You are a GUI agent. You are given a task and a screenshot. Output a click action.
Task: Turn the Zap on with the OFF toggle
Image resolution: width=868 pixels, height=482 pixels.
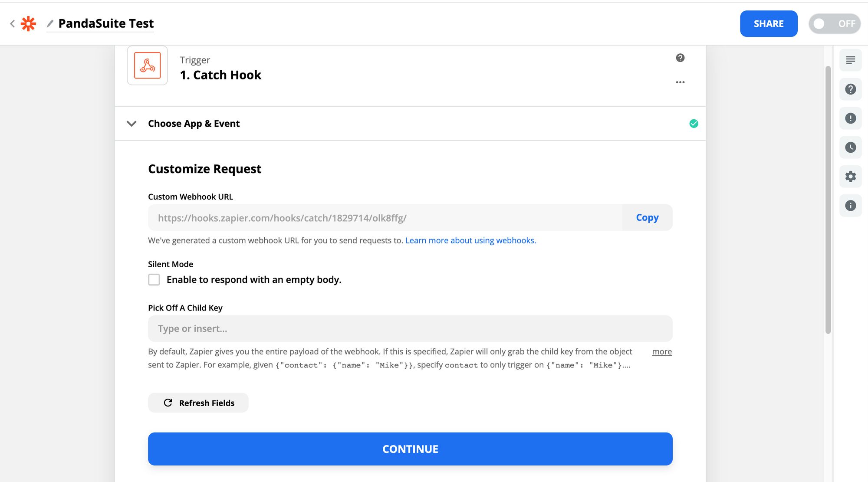click(x=834, y=24)
